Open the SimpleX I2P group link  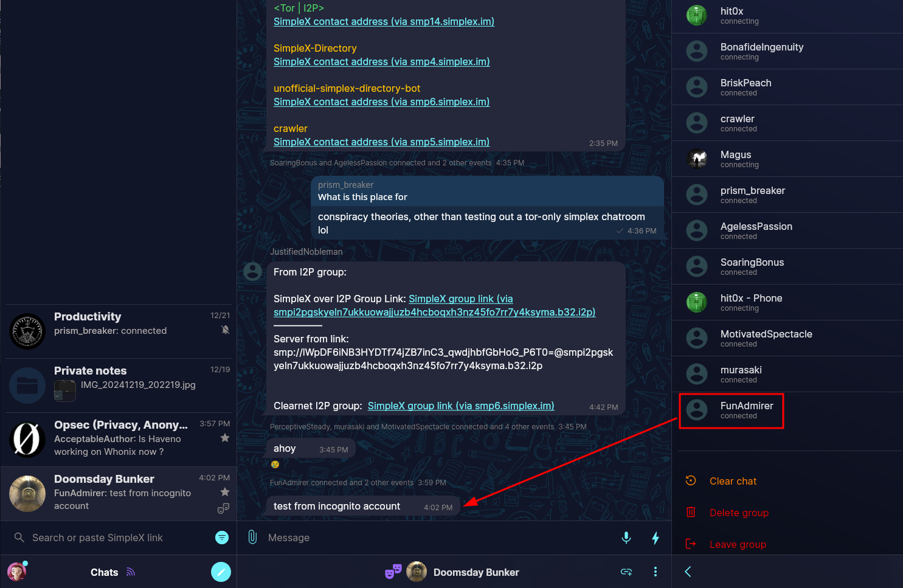point(435,305)
